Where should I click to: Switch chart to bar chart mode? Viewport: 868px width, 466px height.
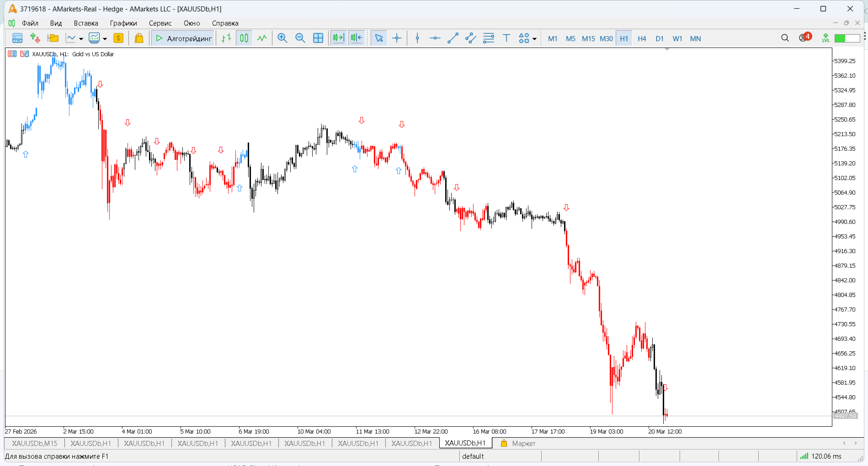(x=226, y=38)
